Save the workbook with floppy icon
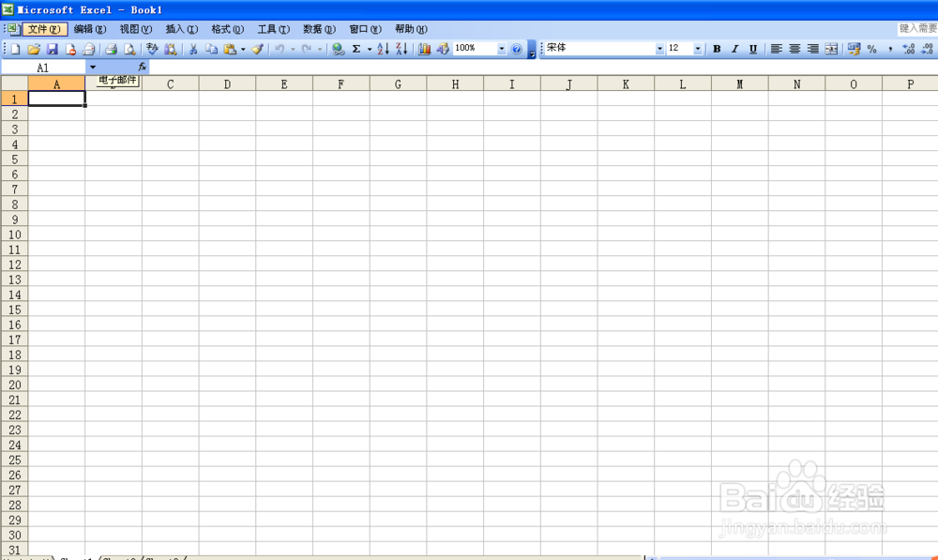This screenshot has height=560, width=938. coord(52,49)
